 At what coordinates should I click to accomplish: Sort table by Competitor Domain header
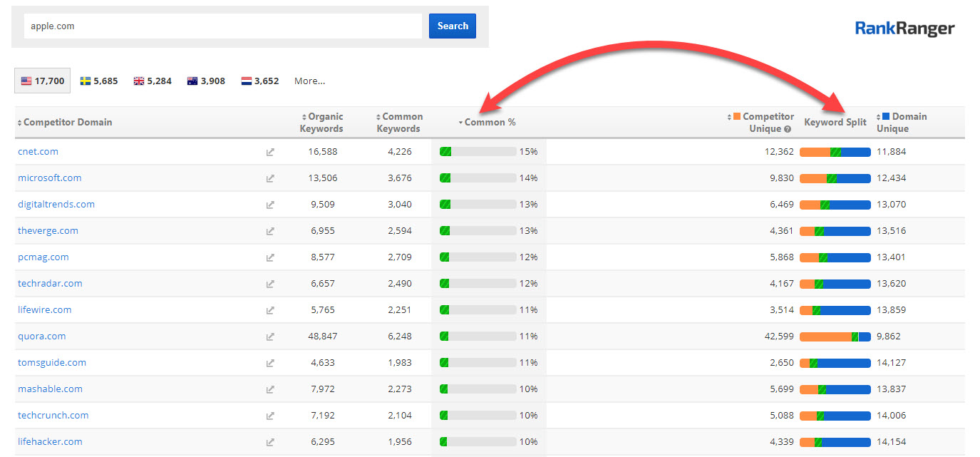coord(66,123)
